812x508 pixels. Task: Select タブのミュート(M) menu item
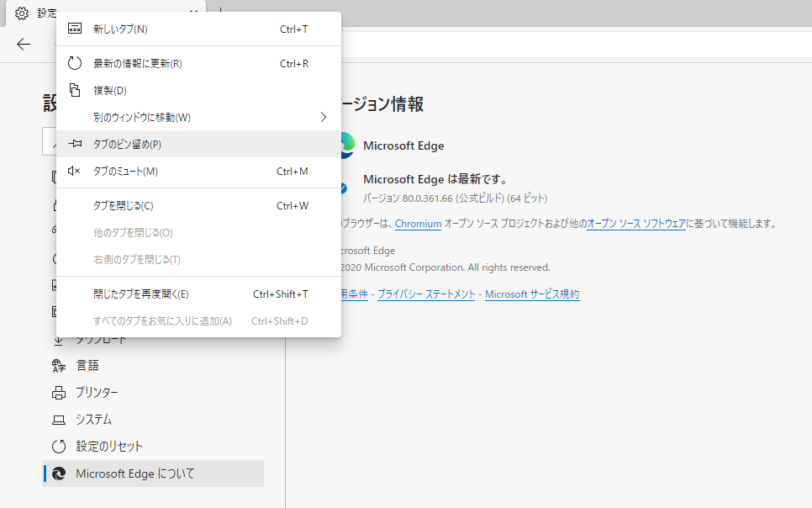pyautogui.click(x=199, y=171)
